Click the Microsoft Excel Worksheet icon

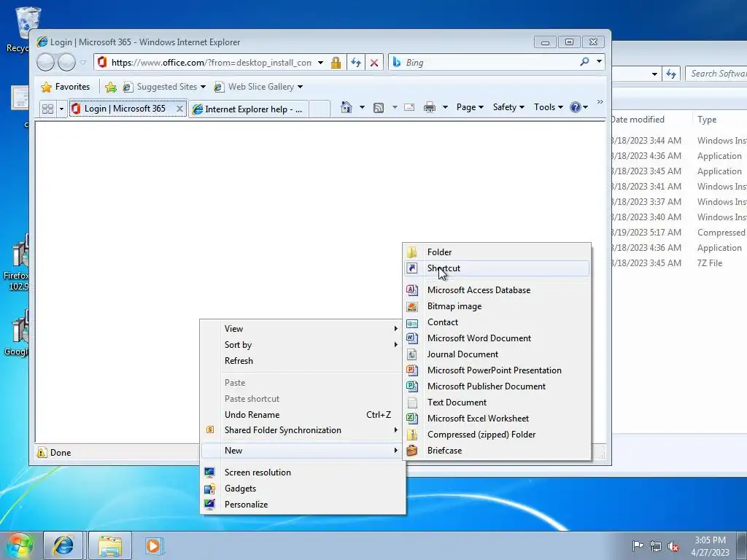pyautogui.click(x=412, y=419)
